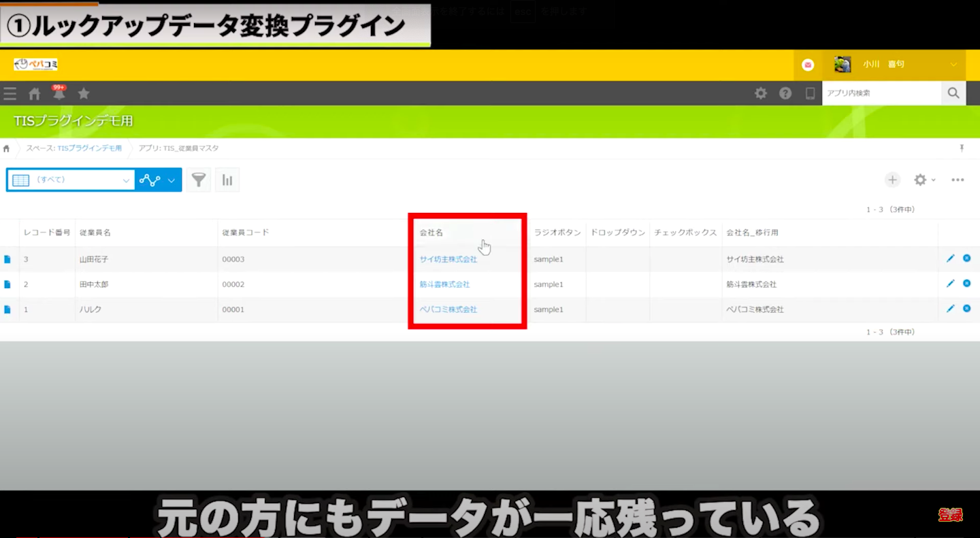
Task: Sort by 従業員名 column header
Action: coord(95,233)
